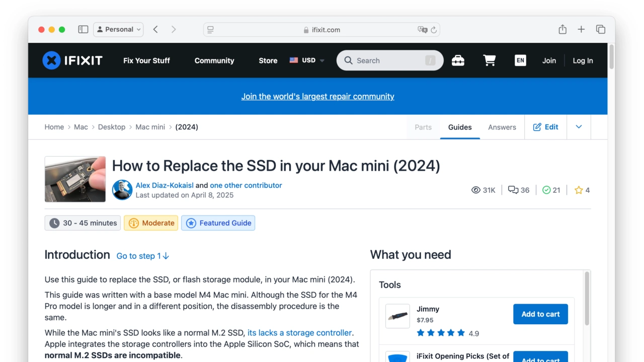Open the shopping cart icon

489,60
